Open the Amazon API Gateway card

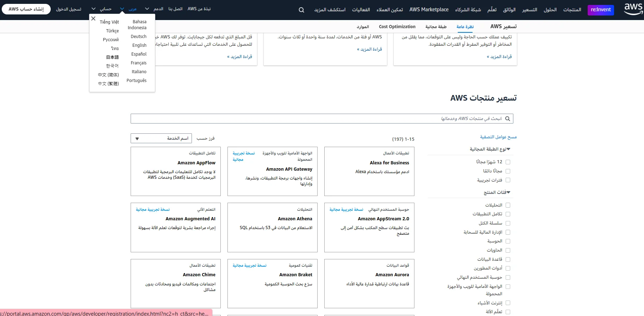pyautogui.click(x=273, y=171)
